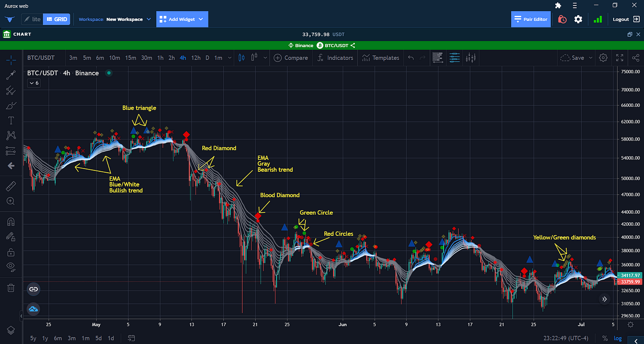
Task: Select the crosshair cursor tool
Action: tap(11, 60)
